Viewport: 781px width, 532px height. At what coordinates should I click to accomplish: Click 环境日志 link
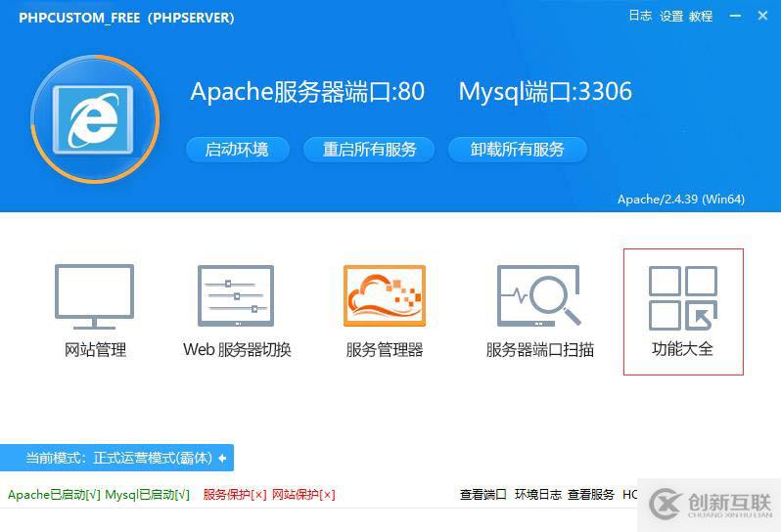[x=538, y=495]
